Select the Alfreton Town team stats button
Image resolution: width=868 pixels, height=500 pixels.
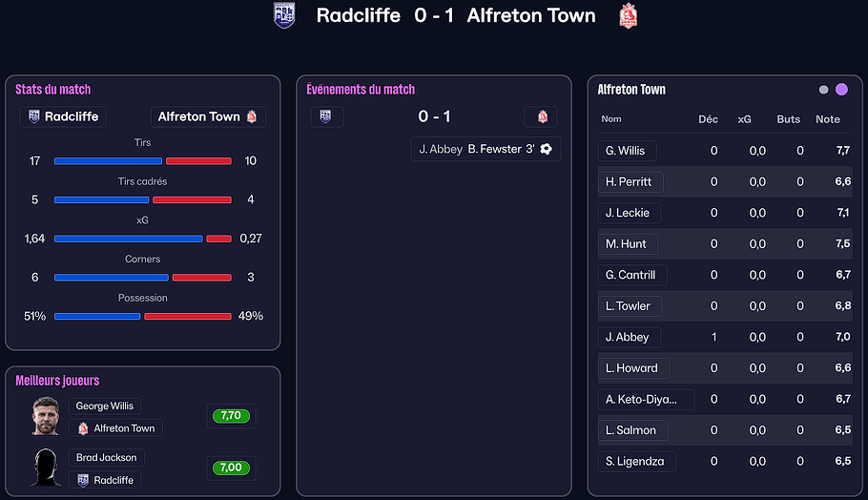click(208, 116)
